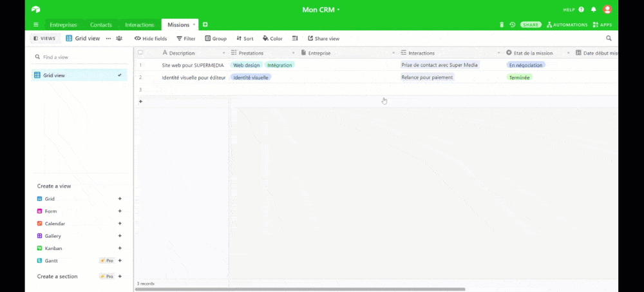The image size is (644, 292).
Task: Click the SHARE button
Action: pyautogui.click(x=531, y=24)
